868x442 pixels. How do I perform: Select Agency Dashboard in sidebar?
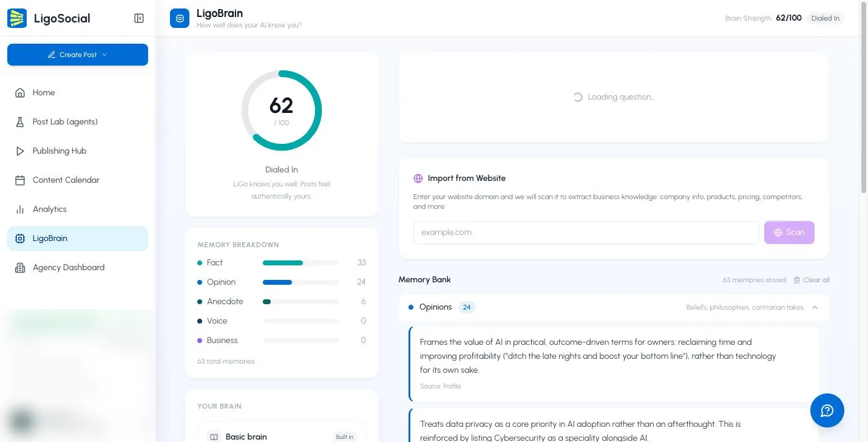pyautogui.click(x=78, y=268)
